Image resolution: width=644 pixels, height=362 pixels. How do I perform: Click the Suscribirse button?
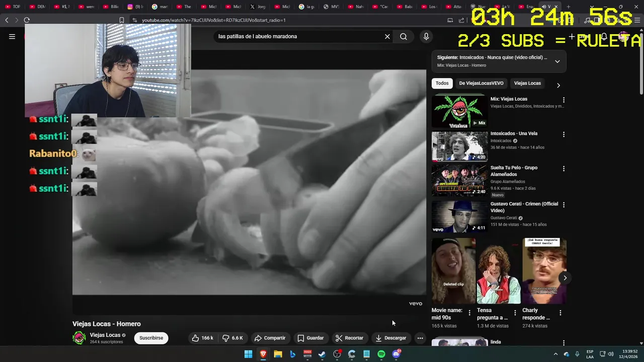(151, 338)
